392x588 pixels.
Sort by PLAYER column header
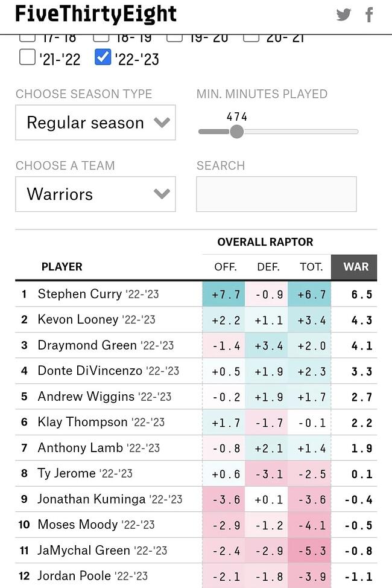pyautogui.click(x=62, y=267)
